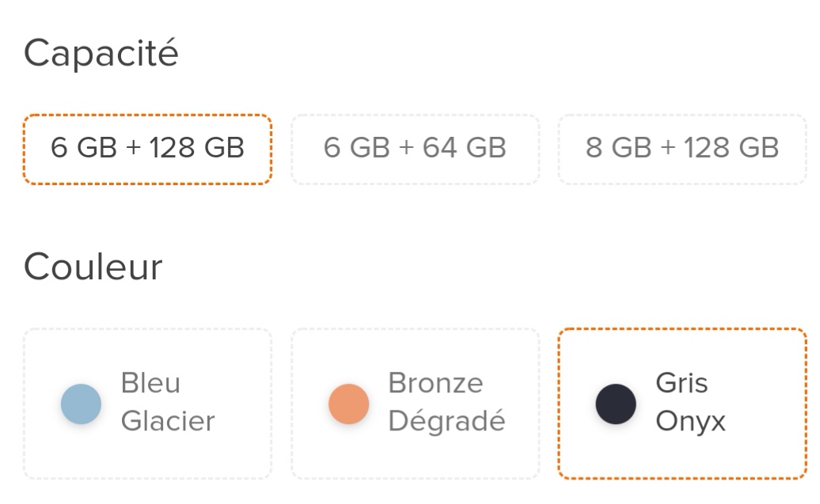The height and width of the screenshot is (504, 820).
Task: Change phone color to glacier blue
Action: click(147, 404)
